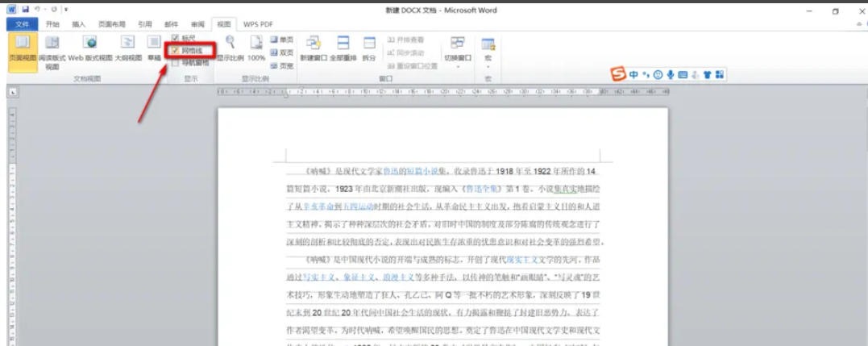The height and width of the screenshot is (346, 868).
Task: Select the View (视图) tab
Action: (224, 24)
